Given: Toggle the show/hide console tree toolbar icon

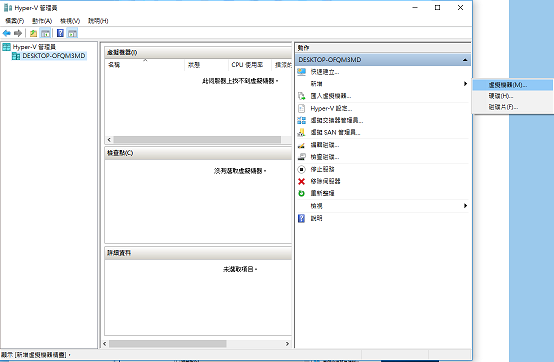Looking at the screenshot, I should 45,33.
